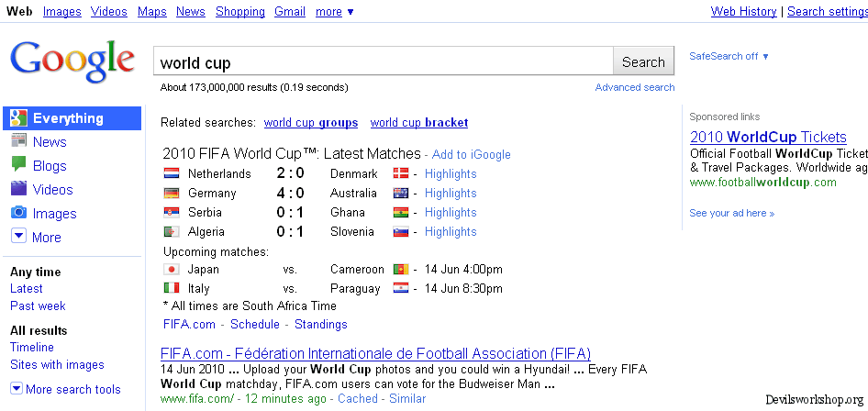Viewport: 868px width, 411px height.
Task: Open Advanced search link
Action: click(635, 87)
